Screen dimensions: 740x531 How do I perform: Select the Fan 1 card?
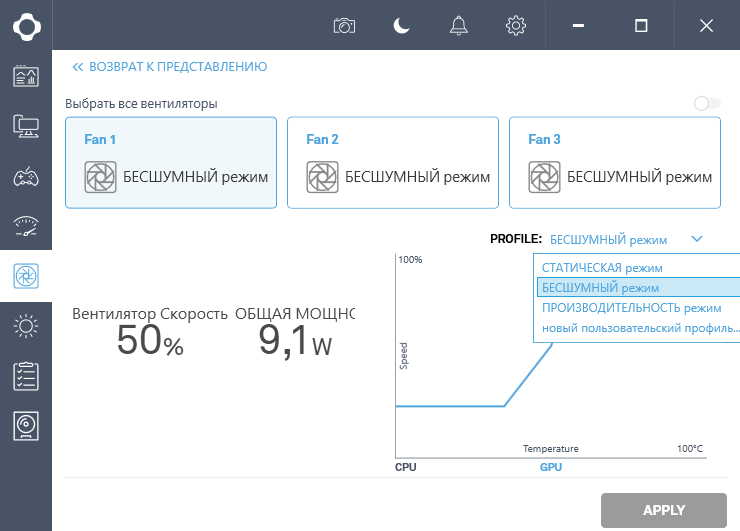click(170, 162)
